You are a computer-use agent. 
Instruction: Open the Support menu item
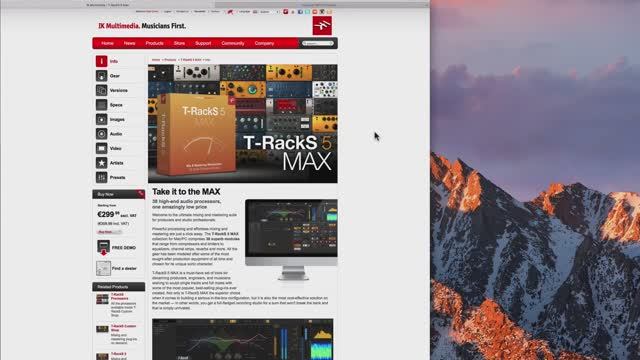pos(203,43)
